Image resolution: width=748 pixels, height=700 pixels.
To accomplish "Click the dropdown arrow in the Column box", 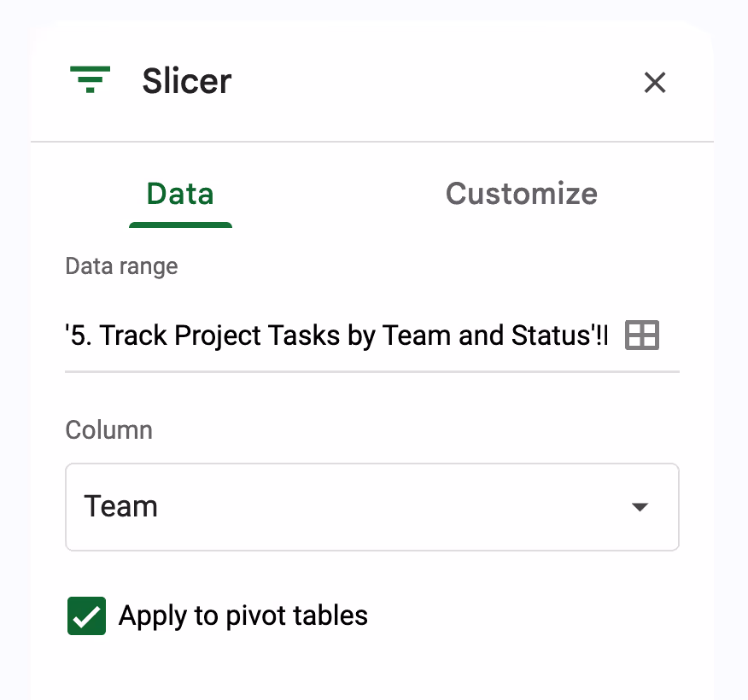I will click(640, 506).
